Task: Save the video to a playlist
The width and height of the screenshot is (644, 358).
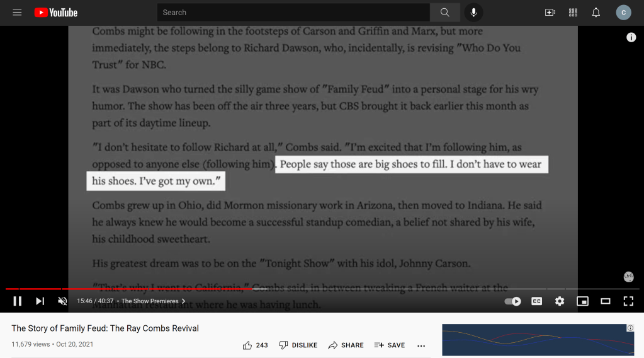Action: click(x=390, y=345)
